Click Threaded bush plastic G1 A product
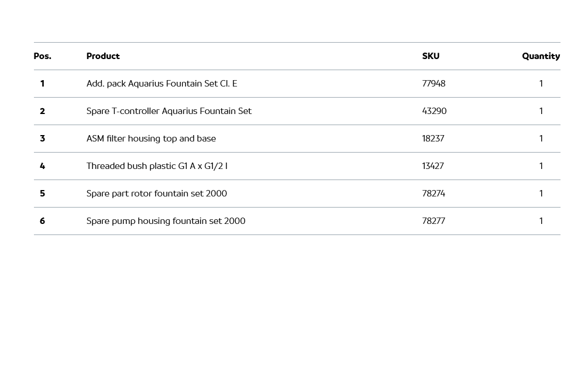This screenshot has height=390, width=588. pyautogui.click(x=157, y=166)
